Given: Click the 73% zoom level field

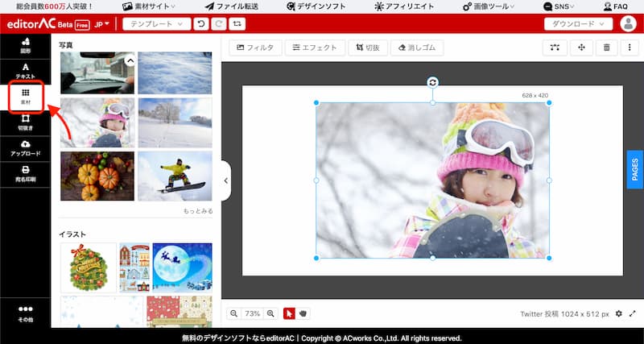Looking at the screenshot, I should 252,313.
